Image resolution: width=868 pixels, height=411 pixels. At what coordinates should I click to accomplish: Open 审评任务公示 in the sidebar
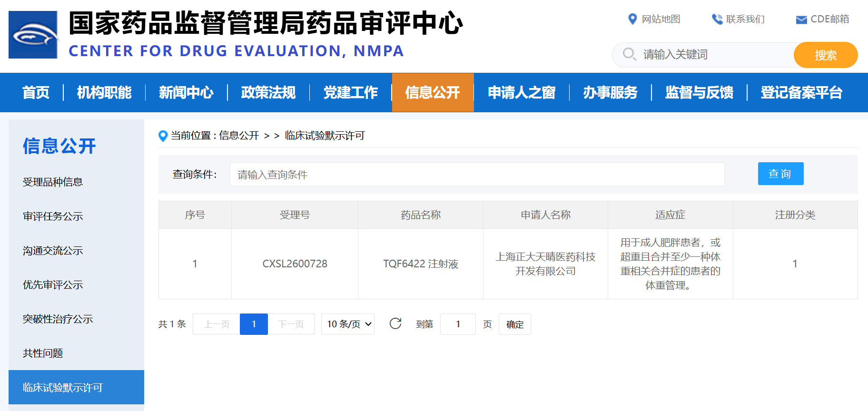(x=53, y=216)
